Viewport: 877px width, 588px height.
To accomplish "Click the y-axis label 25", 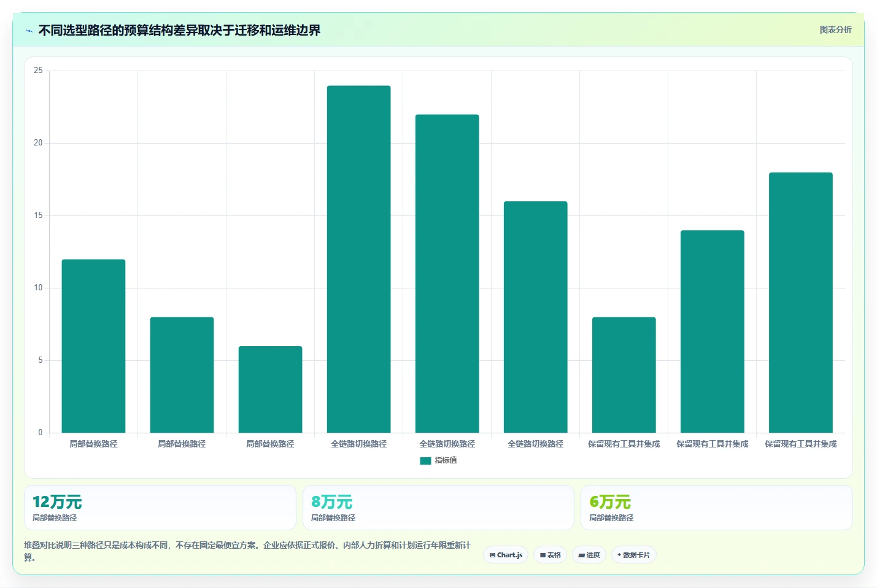I will pos(38,71).
